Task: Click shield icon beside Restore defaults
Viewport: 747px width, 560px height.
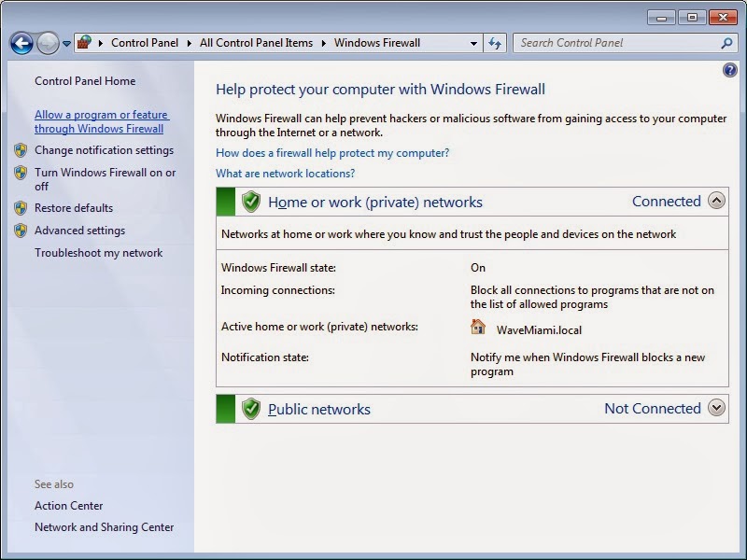Action: tap(21, 208)
